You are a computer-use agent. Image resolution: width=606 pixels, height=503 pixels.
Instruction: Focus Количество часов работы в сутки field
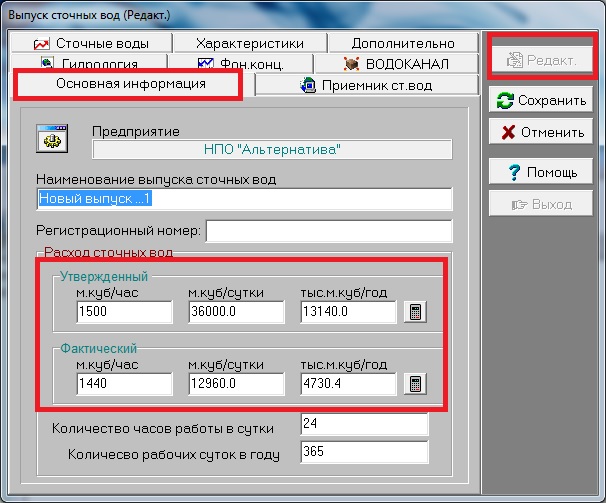pos(364,424)
